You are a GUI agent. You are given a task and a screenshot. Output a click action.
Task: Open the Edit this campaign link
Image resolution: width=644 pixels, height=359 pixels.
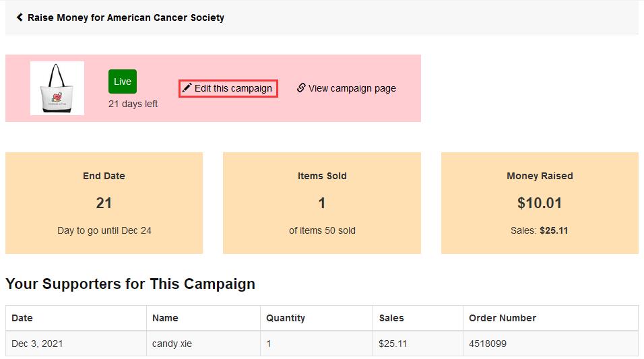(x=228, y=88)
